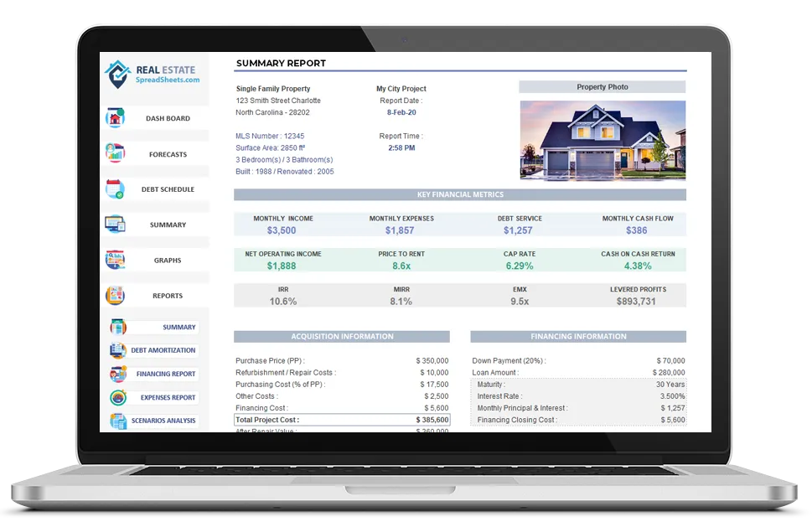Select the SUMMARY REPORT title

pos(282,63)
